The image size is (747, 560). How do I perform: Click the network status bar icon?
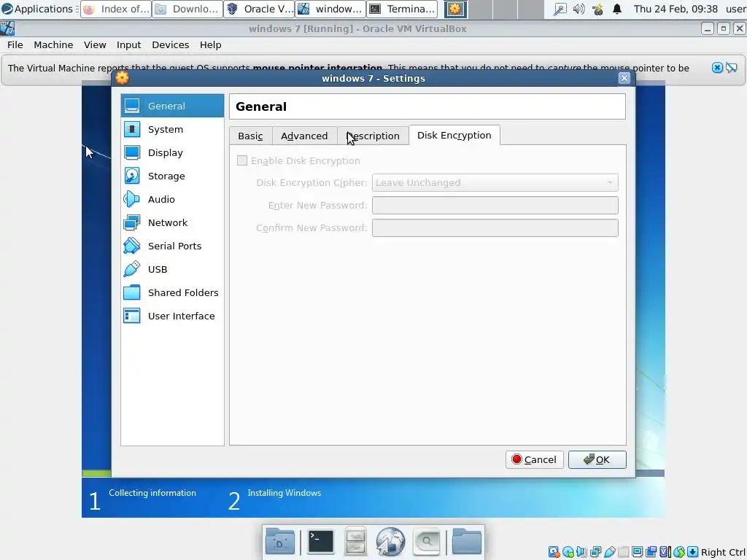pos(595,552)
